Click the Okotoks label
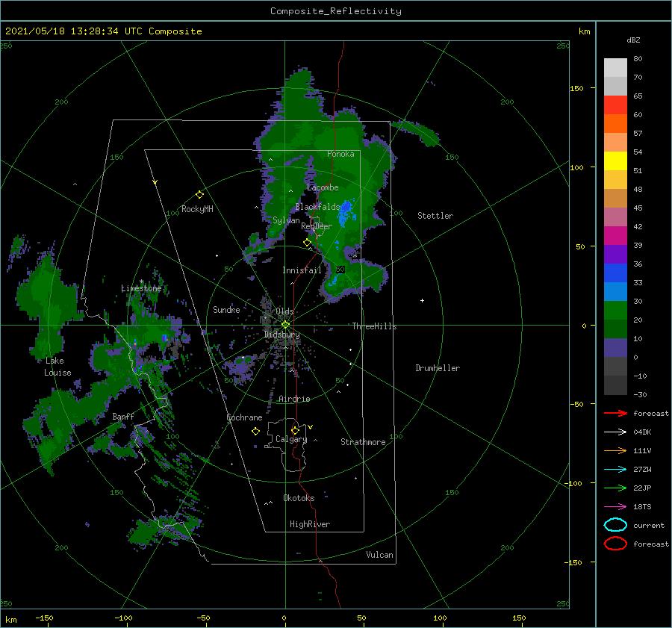This screenshot has height=628, width=672. pos(299,498)
